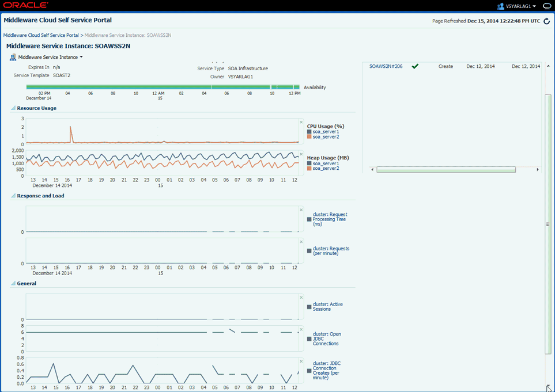Click soa_server2 under Heap Usage legend

point(326,169)
